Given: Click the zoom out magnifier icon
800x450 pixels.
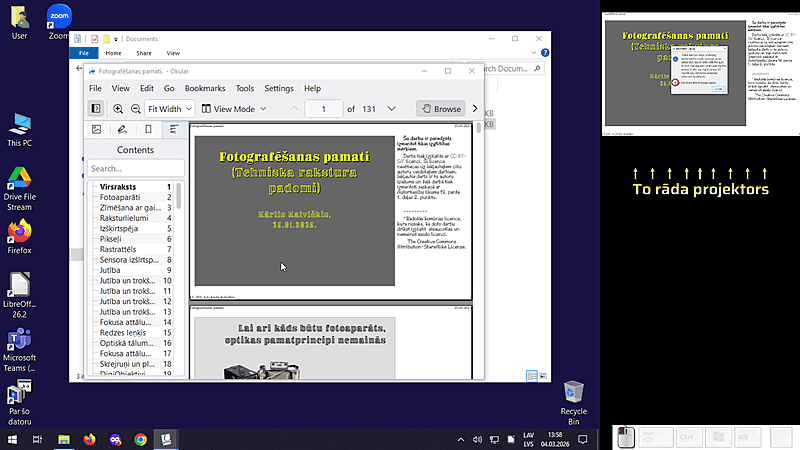Looking at the screenshot, I should pyautogui.click(x=135, y=108).
